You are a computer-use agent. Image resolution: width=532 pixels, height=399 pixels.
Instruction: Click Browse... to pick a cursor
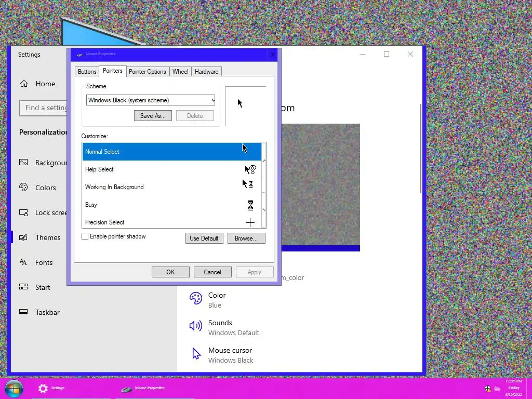(x=246, y=238)
